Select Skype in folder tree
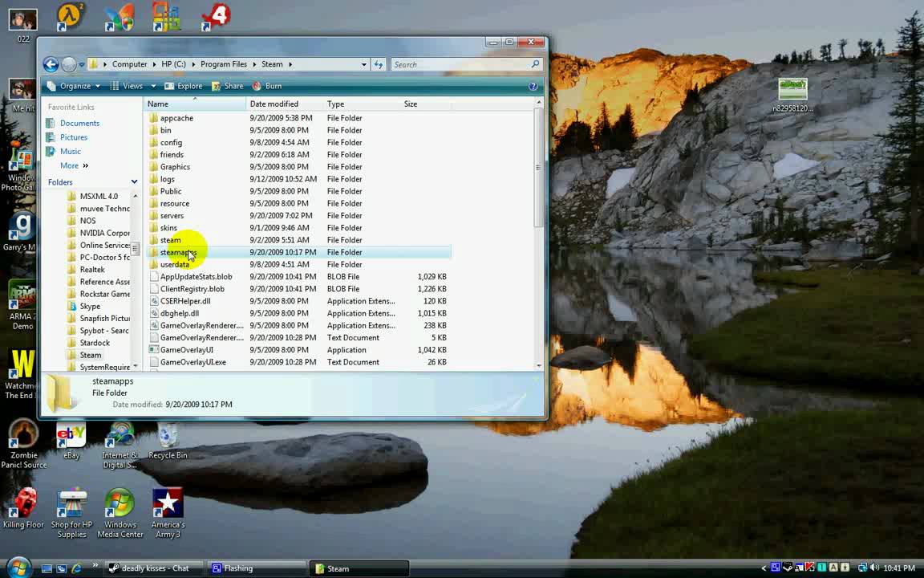Image resolution: width=924 pixels, height=578 pixels. point(90,306)
